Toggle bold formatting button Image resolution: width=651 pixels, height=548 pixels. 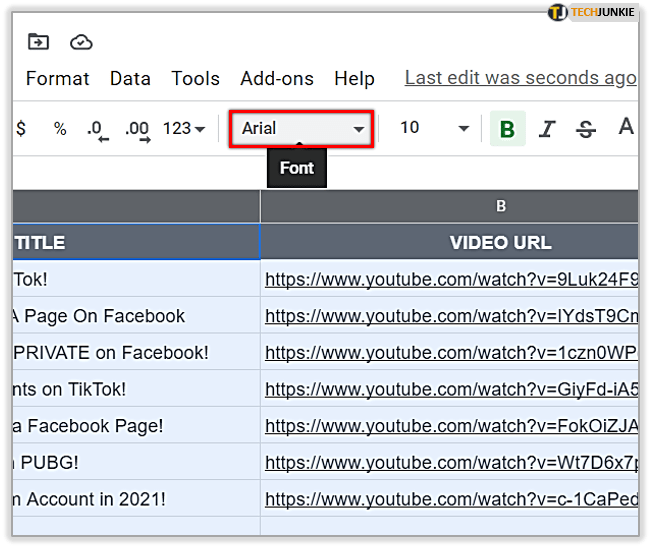point(507,129)
